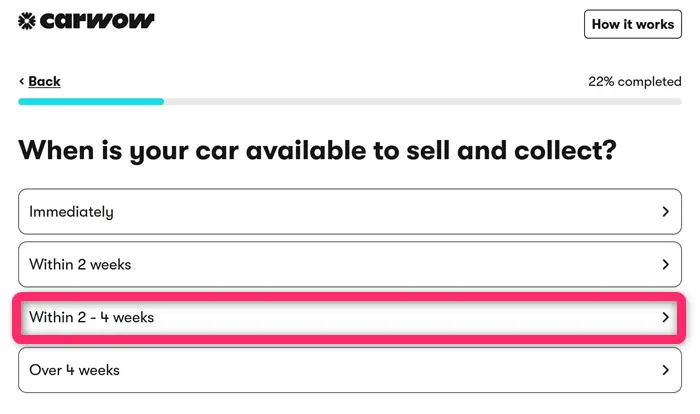700x414 pixels.
Task: Go back using the Back link
Action: [x=44, y=81]
